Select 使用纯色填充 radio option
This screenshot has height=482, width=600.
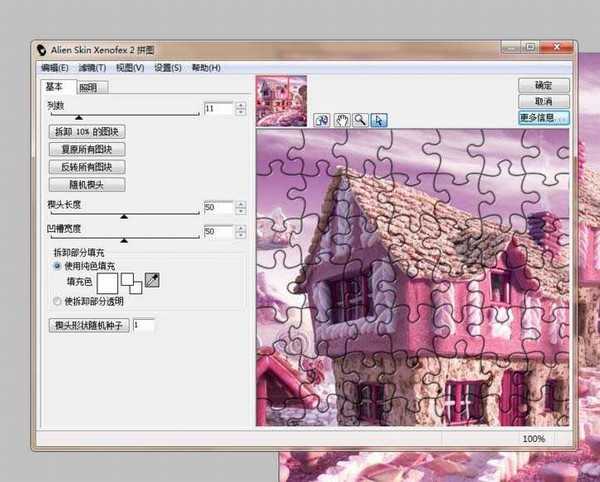(x=56, y=266)
